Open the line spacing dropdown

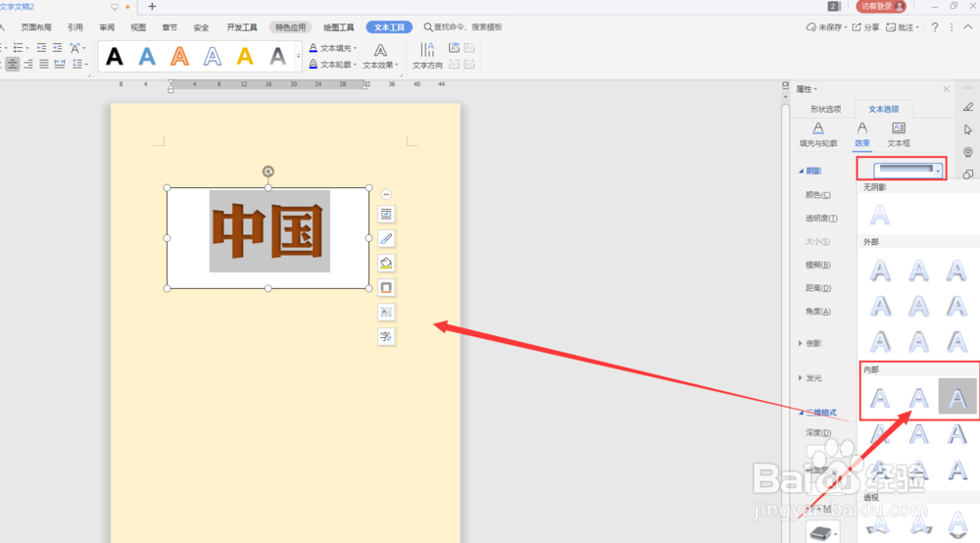point(79,64)
